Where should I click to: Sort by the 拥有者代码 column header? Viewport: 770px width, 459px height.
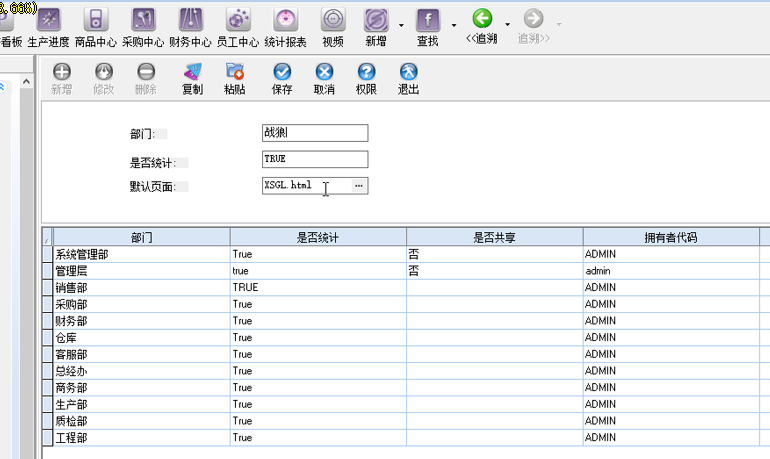(x=671, y=238)
